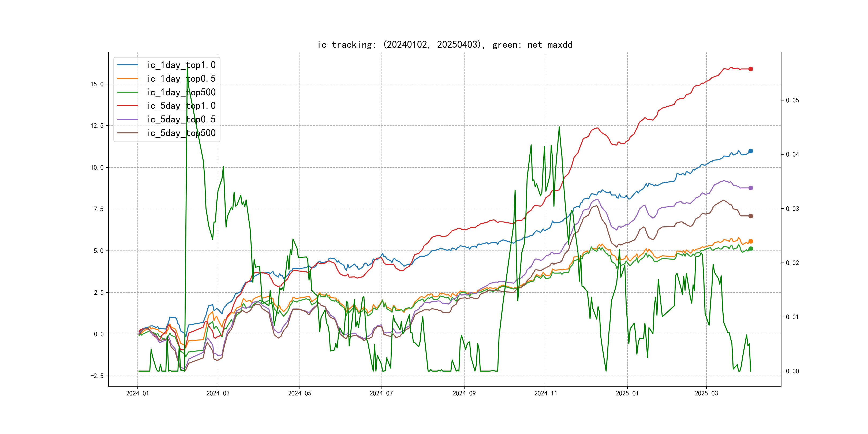Click the ic_1day_top0.5 legend label
Image resolution: width=868 pixels, height=434 pixels.
[x=181, y=79]
